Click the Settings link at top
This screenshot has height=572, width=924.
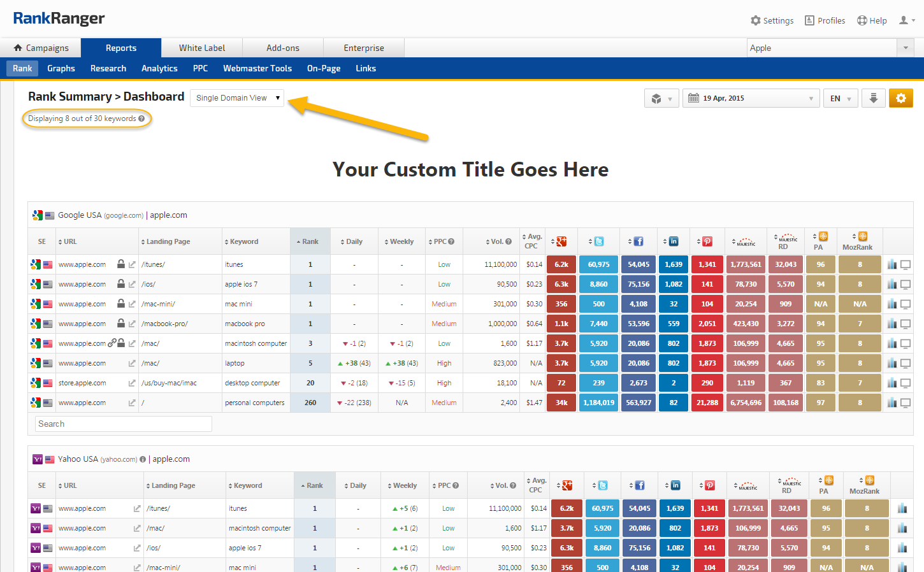click(772, 20)
